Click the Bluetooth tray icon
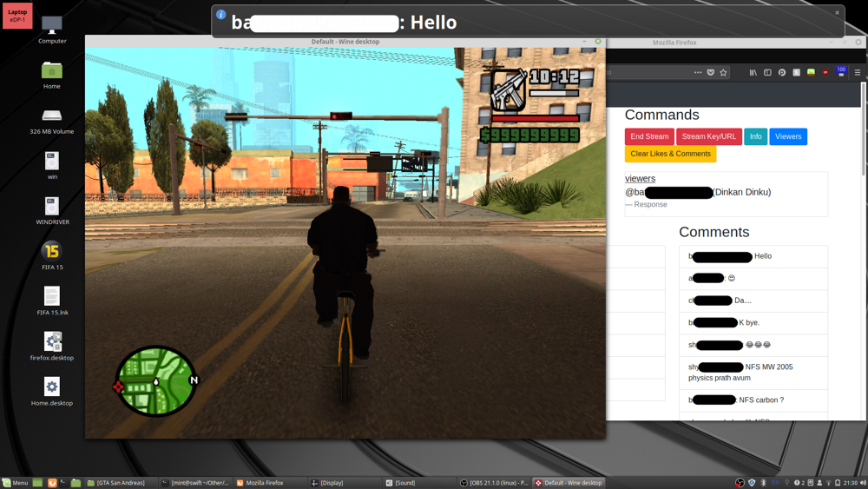868x489 pixels. tap(763, 483)
